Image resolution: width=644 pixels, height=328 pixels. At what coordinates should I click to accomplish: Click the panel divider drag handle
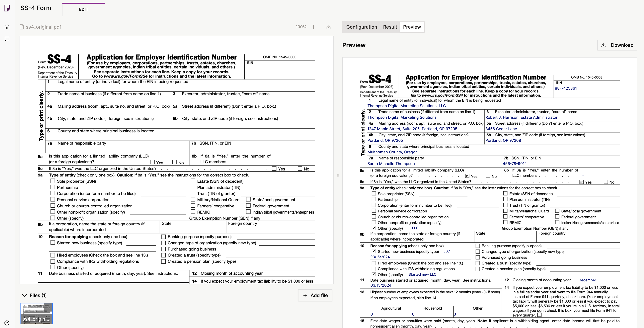click(338, 175)
